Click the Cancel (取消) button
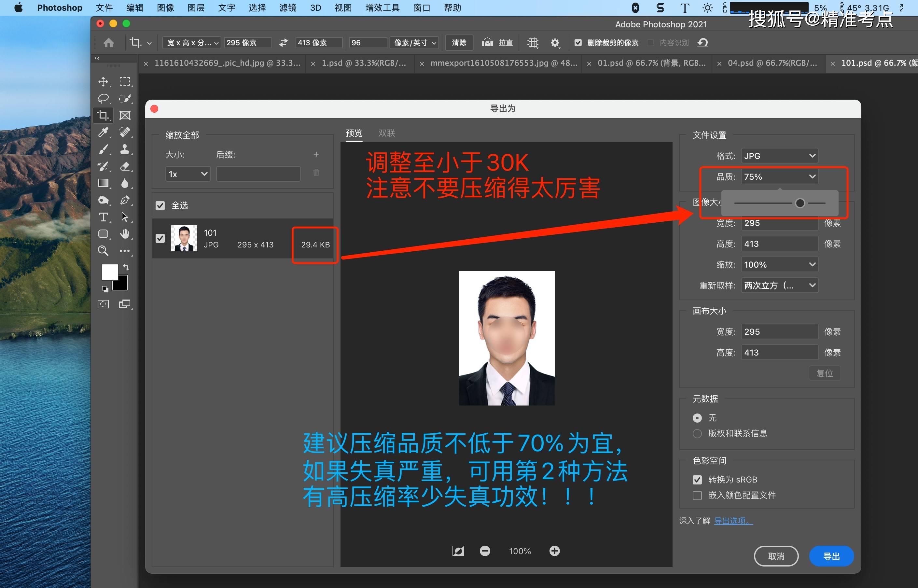The height and width of the screenshot is (588, 918). point(776,556)
